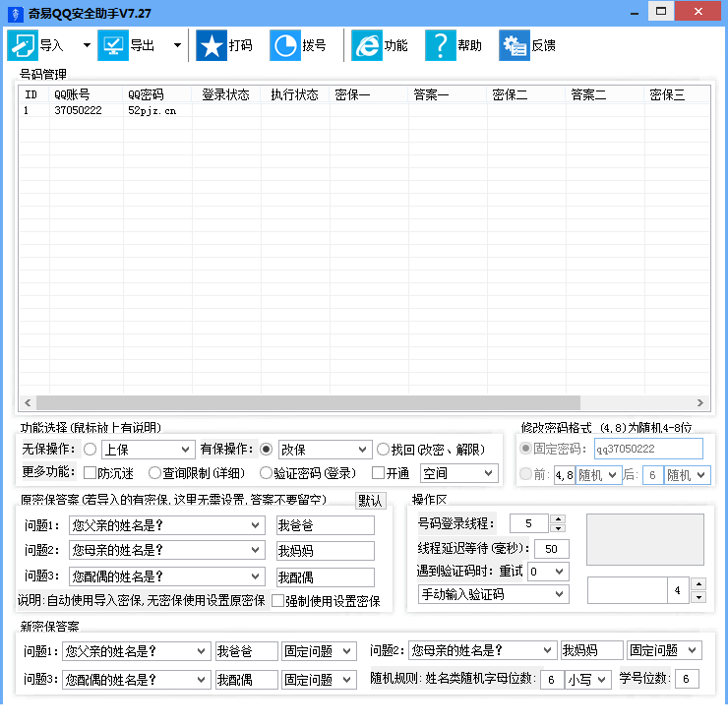Open new 问题2 固定问题 dropdown
Viewport: 728px width, 727px height.
664,650
